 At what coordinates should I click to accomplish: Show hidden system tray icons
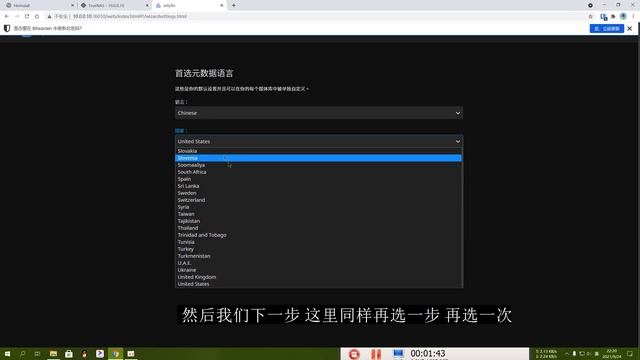[x=567, y=353]
